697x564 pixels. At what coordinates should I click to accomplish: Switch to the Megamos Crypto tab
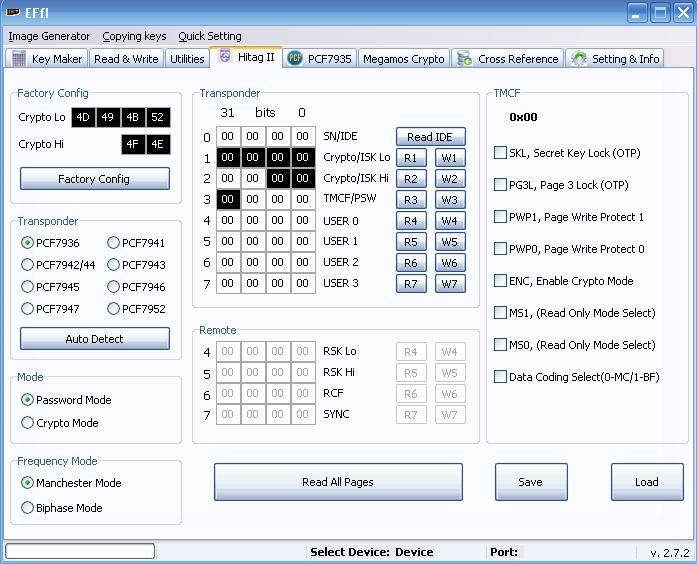(x=404, y=59)
